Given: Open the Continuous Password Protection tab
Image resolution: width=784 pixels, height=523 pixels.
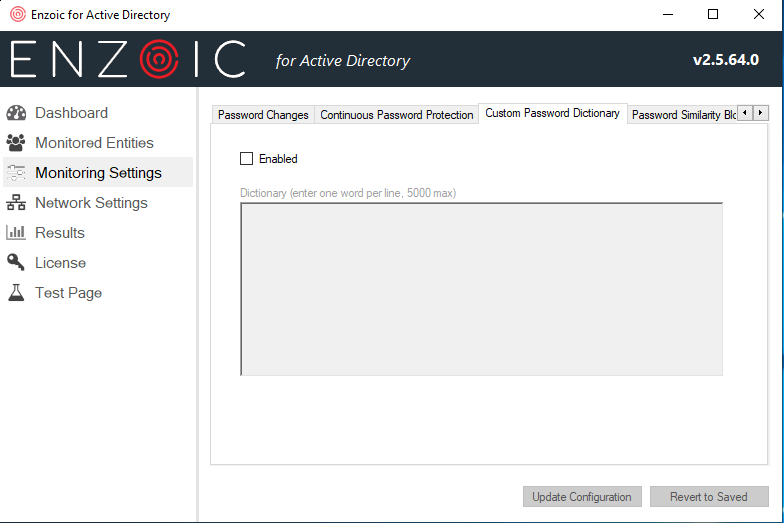Looking at the screenshot, I should coord(396,115).
